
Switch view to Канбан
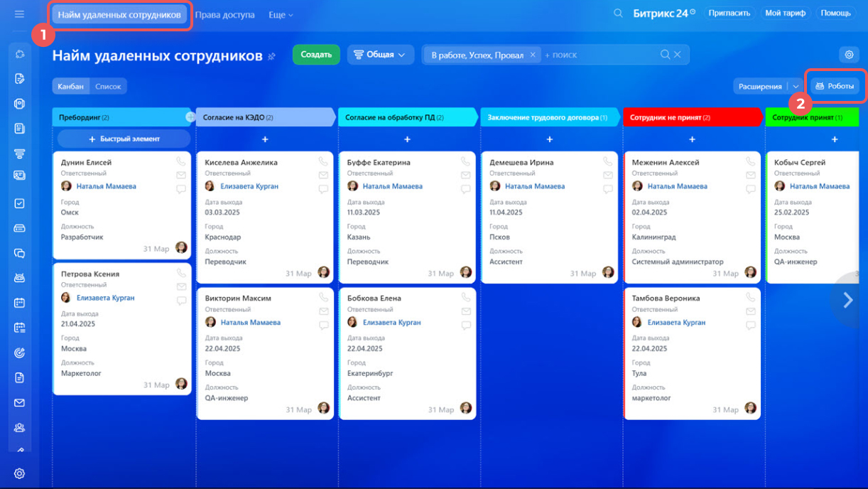(70, 86)
